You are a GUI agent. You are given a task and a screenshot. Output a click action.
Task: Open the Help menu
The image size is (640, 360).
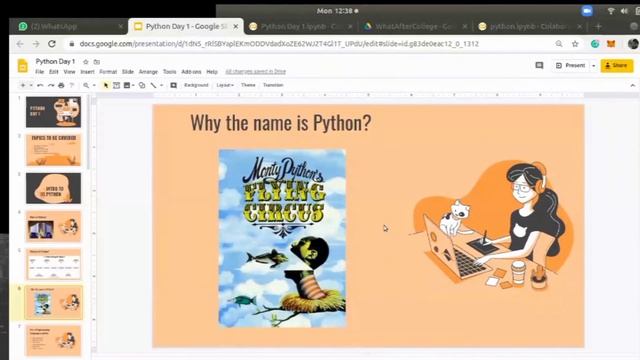pos(212,72)
